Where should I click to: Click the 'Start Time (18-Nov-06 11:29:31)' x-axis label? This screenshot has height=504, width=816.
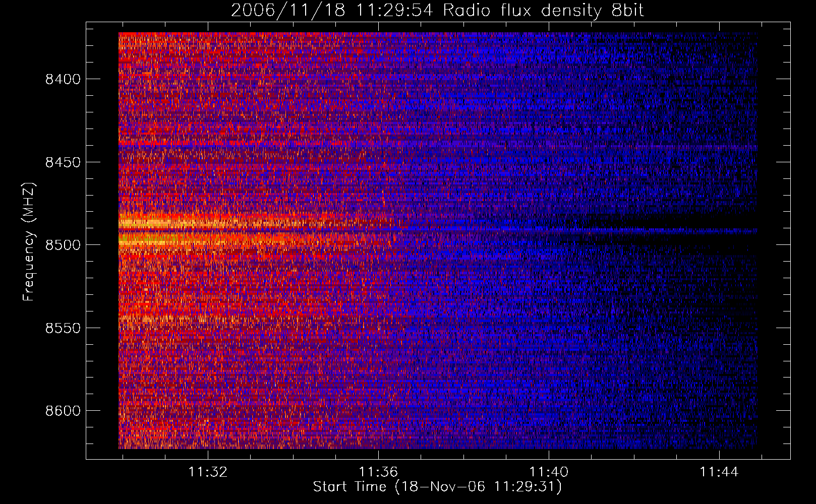437,487
